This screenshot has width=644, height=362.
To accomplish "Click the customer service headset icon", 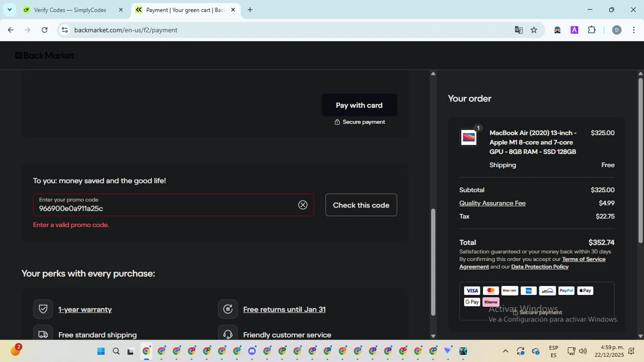I will pos(228,334).
